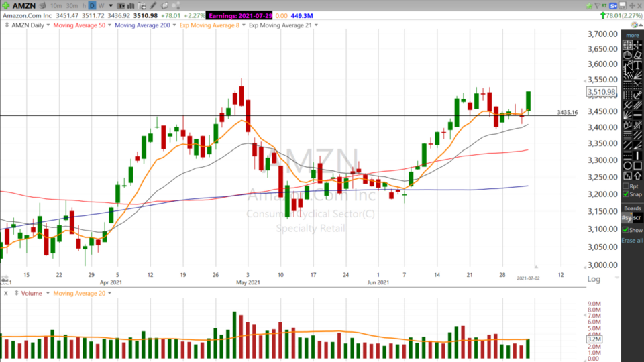Screen dimensions: 644x362
Task: Select the fan lines drawing tool
Action: coord(627,115)
